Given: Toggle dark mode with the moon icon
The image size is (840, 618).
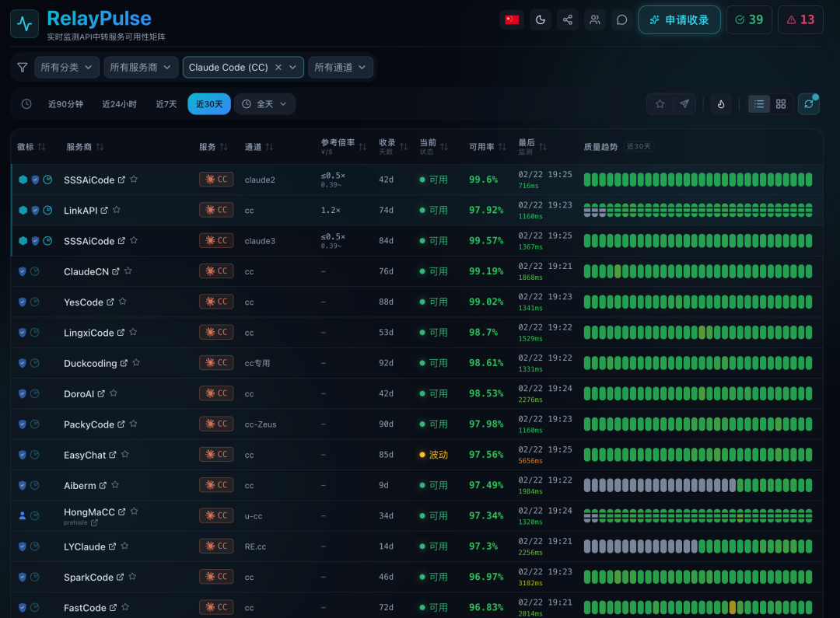Looking at the screenshot, I should (541, 20).
